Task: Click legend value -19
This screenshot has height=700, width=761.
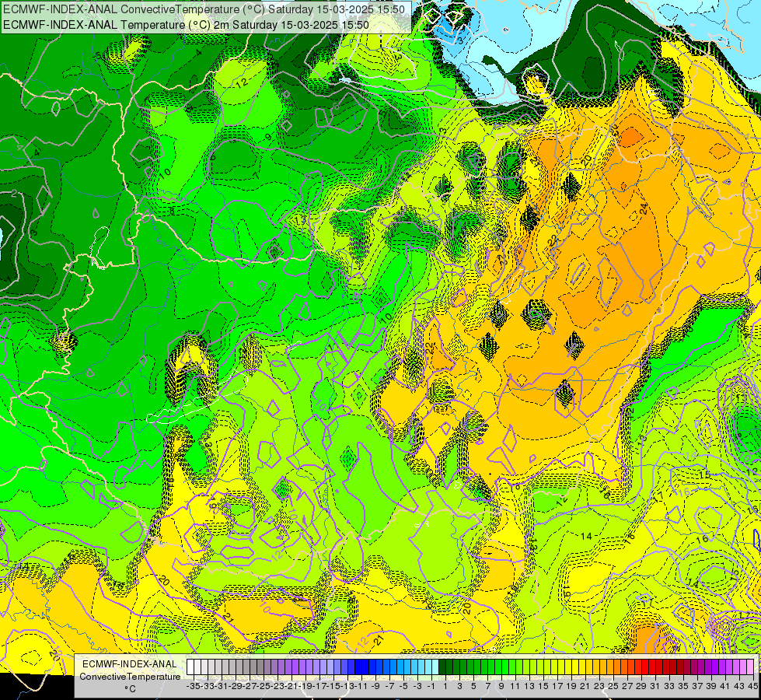Action: click(x=305, y=686)
